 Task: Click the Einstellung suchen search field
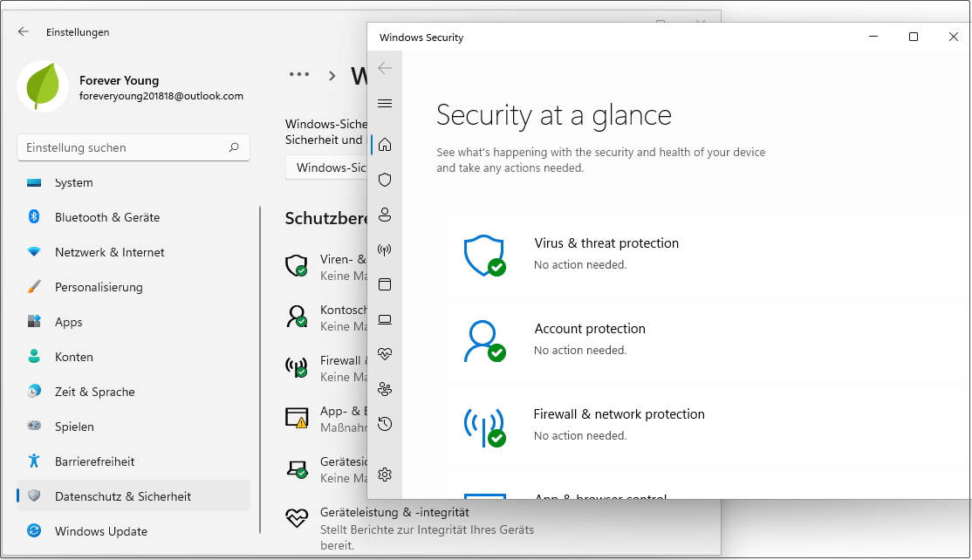point(133,147)
